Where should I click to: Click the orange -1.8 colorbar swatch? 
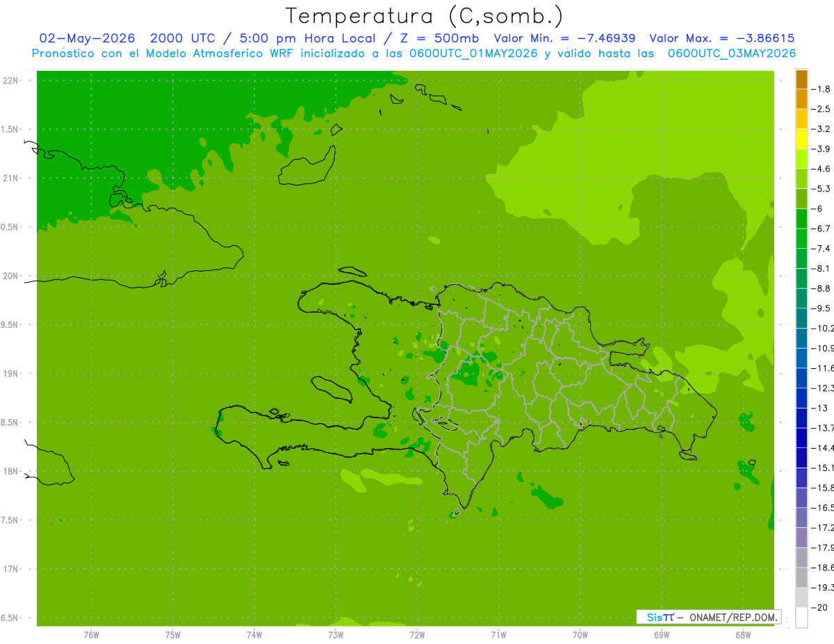[x=801, y=79]
